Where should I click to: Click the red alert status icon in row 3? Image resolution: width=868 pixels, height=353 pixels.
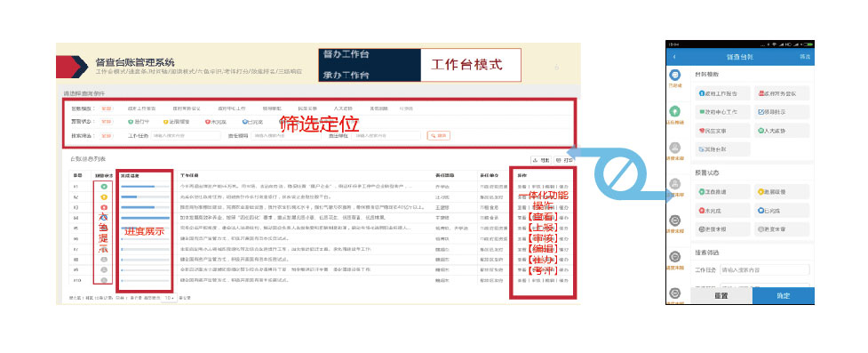104,207
